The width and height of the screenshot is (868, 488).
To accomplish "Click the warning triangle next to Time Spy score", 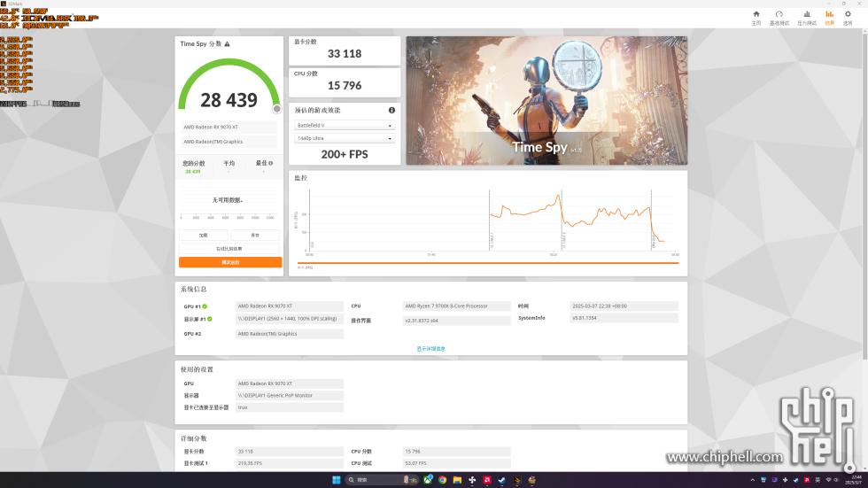I will coord(227,43).
